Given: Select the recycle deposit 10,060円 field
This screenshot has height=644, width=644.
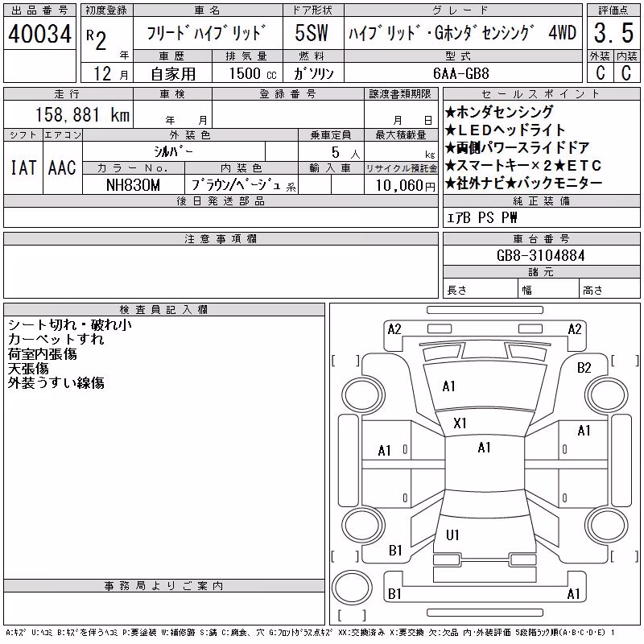Looking at the screenshot, I should 401,185.
